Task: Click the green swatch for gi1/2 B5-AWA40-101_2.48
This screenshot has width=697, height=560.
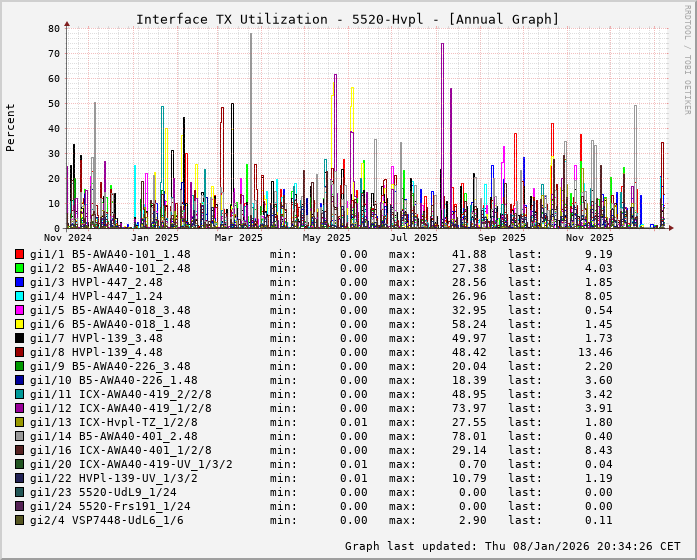Action: (x=20, y=268)
